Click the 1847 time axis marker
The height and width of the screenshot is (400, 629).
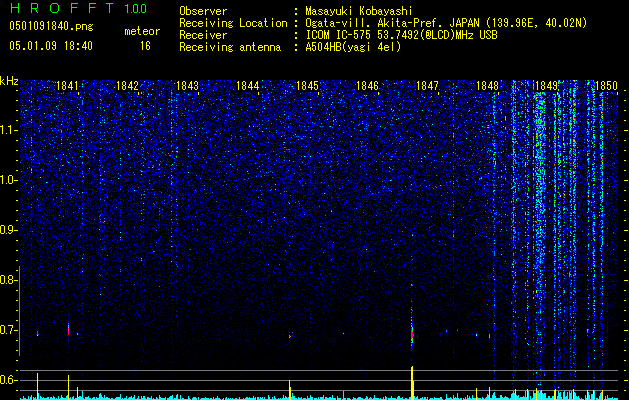tap(428, 86)
